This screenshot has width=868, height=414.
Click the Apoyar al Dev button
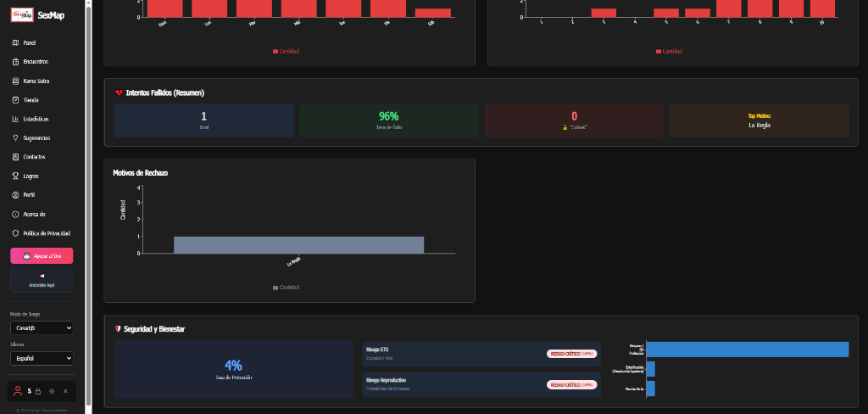(42, 256)
